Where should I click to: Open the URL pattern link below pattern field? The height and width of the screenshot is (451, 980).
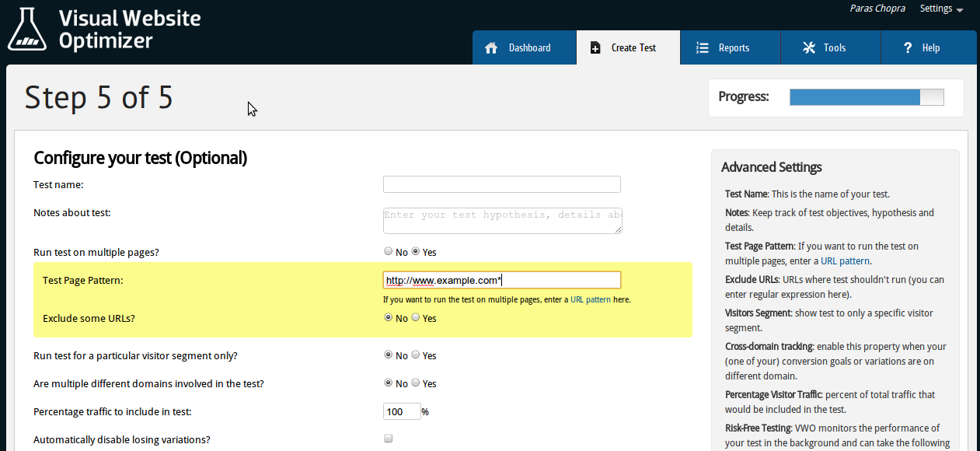(x=591, y=299)
